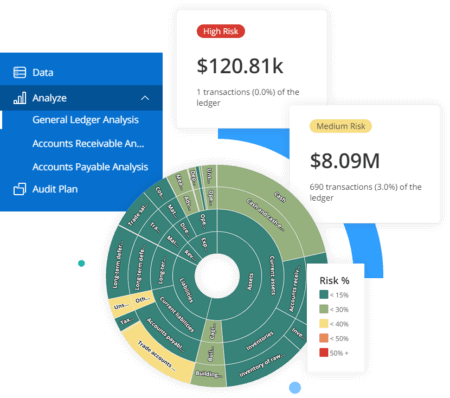Click the Inventory of raw... segment
Image resolution: width=450 pixels, height=398 pixels.
[x=262, y=365]
